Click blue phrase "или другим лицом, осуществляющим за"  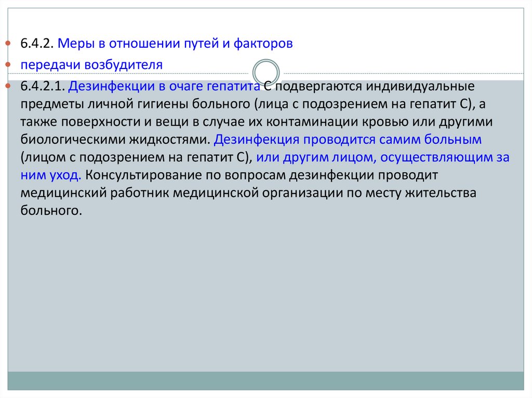point(383,157)
